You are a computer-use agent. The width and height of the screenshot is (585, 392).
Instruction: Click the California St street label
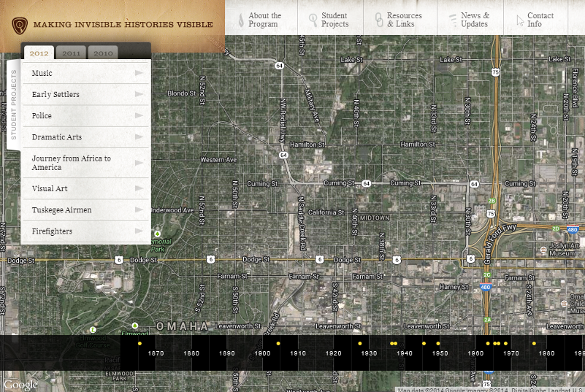click(326, 212)
